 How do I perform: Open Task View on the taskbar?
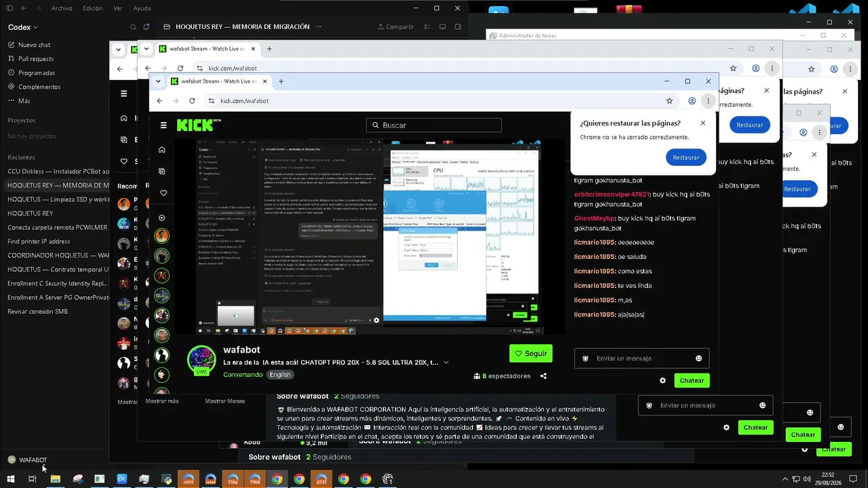pyautogui.click(x=32, y=479)
